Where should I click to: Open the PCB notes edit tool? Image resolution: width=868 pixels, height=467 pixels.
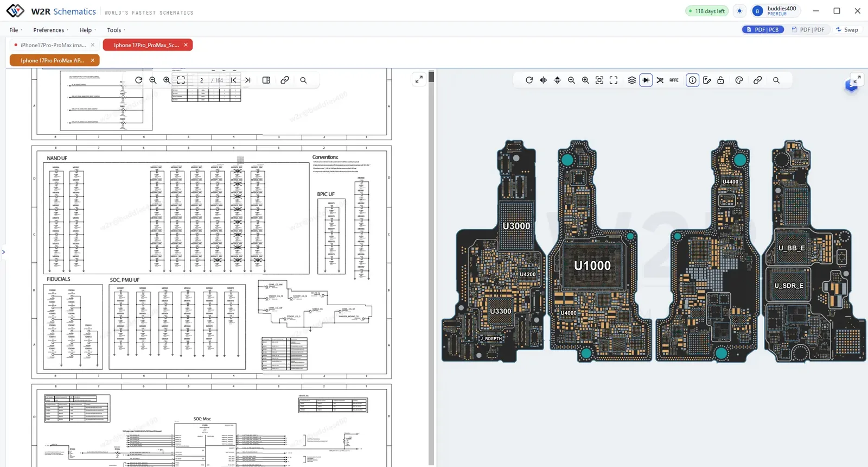coord(707,80)
